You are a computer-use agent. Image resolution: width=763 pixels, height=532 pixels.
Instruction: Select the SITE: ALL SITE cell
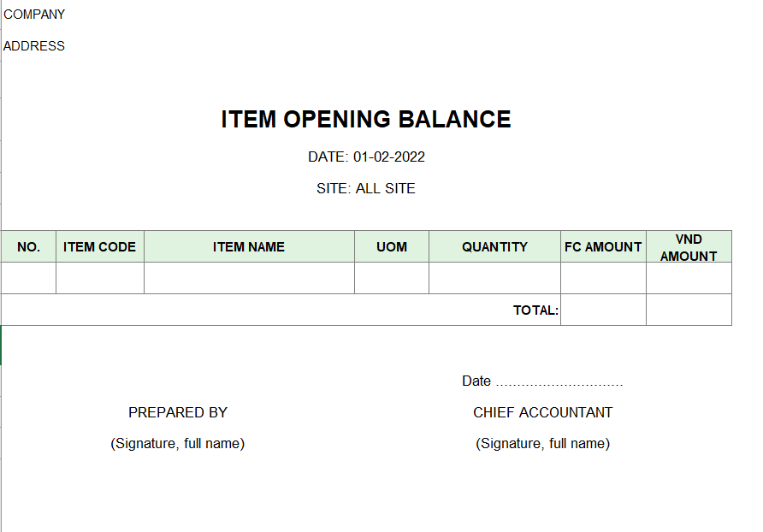point(366,189)
